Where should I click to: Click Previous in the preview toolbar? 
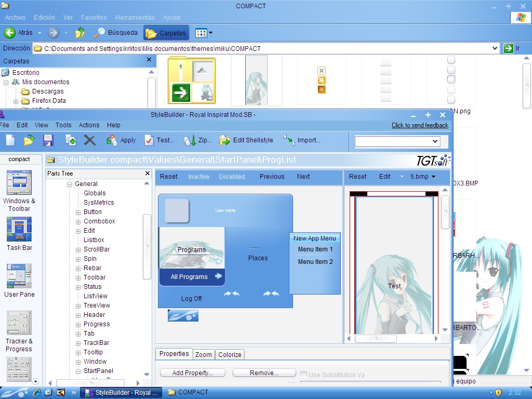pos(272,177)
